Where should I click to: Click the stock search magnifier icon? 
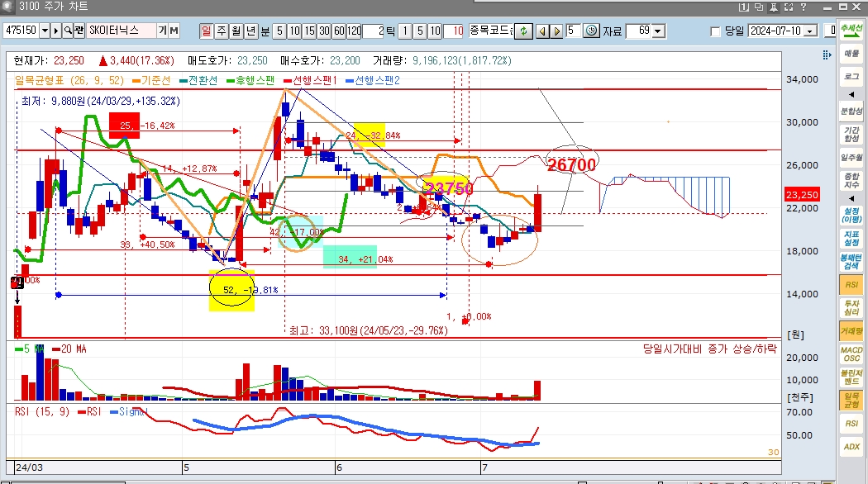point(68,31)
